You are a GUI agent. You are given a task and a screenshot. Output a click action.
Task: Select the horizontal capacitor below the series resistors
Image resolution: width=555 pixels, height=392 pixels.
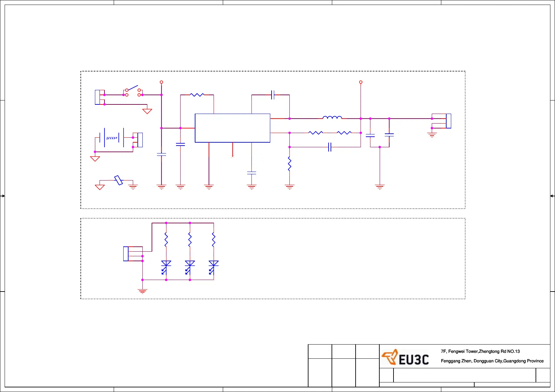click(x=330, y=147)
